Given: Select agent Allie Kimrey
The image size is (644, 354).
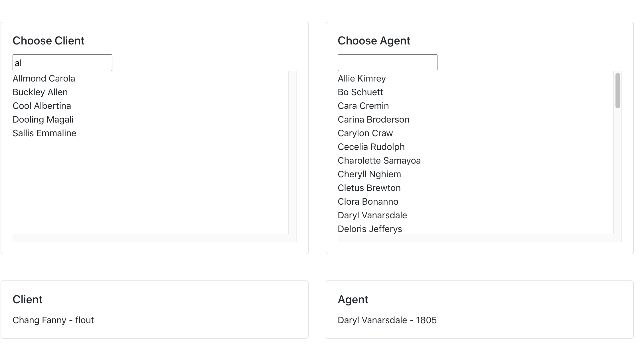Looking at the screenshot, I should (362, 78).
